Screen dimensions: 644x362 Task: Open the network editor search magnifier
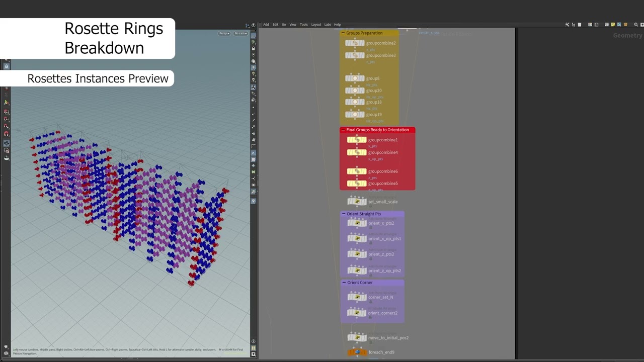[x=635, y=24]
